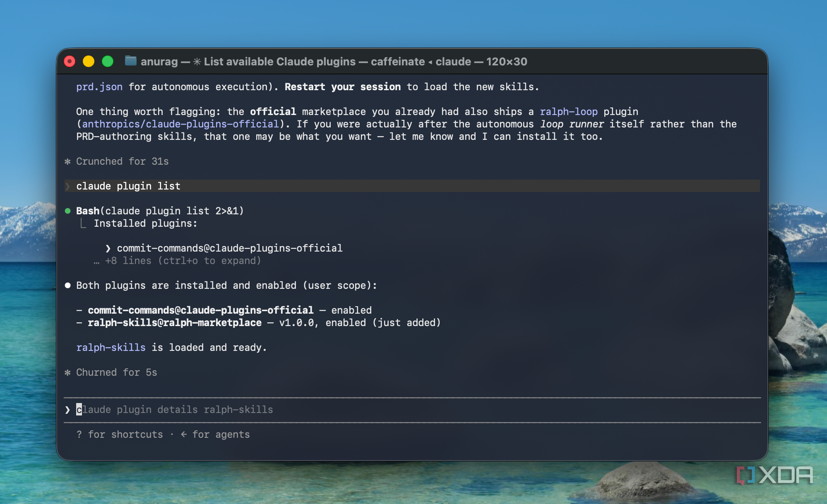The width and height of the screenshot is (827, 504).
Task: Click the folder icon in the terminal title bar
Action: [x=131, y=61]
